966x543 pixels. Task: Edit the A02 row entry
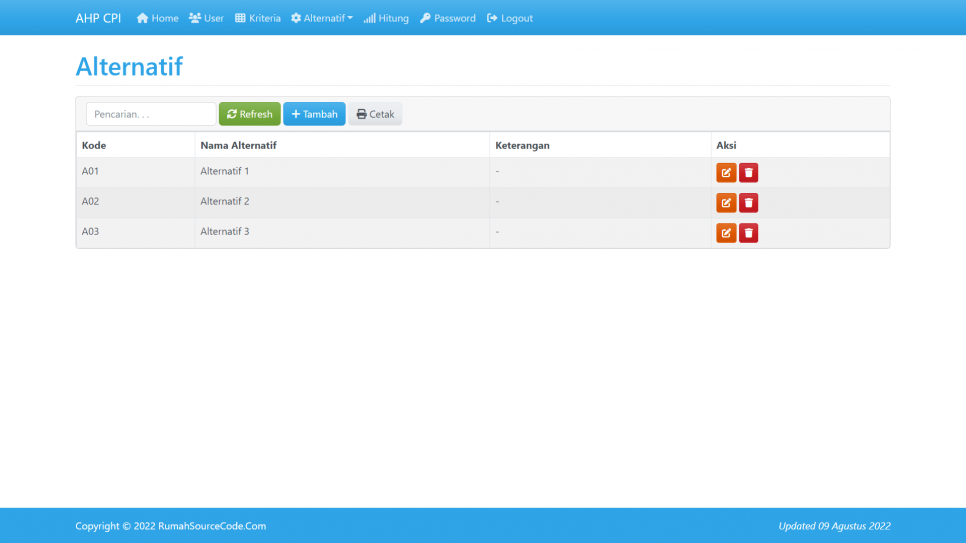(x=726, y=203)
